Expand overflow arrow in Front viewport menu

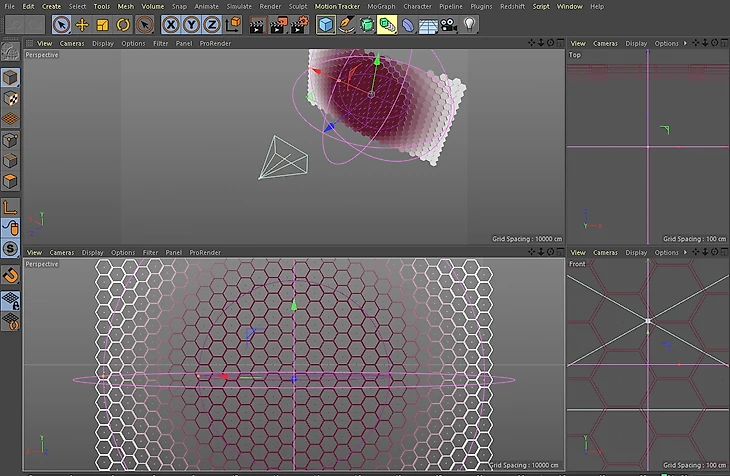pos(686,252)
